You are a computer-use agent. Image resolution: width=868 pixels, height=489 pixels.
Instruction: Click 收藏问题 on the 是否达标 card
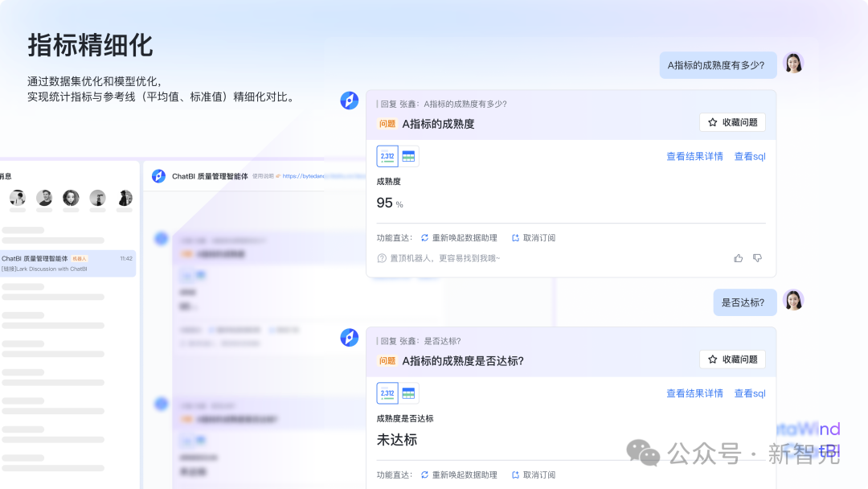(732, 360)
